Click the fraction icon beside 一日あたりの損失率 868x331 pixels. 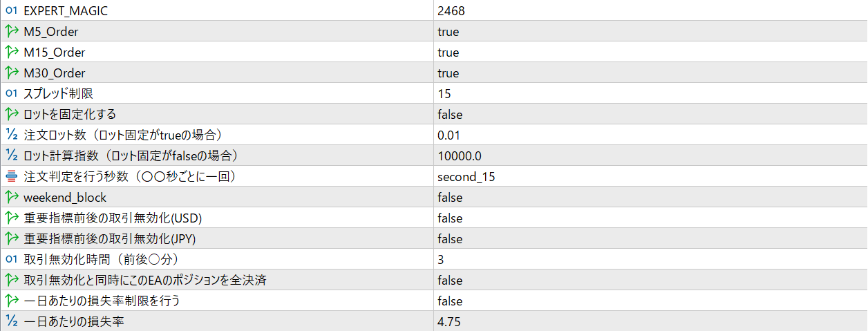[11, 322]
